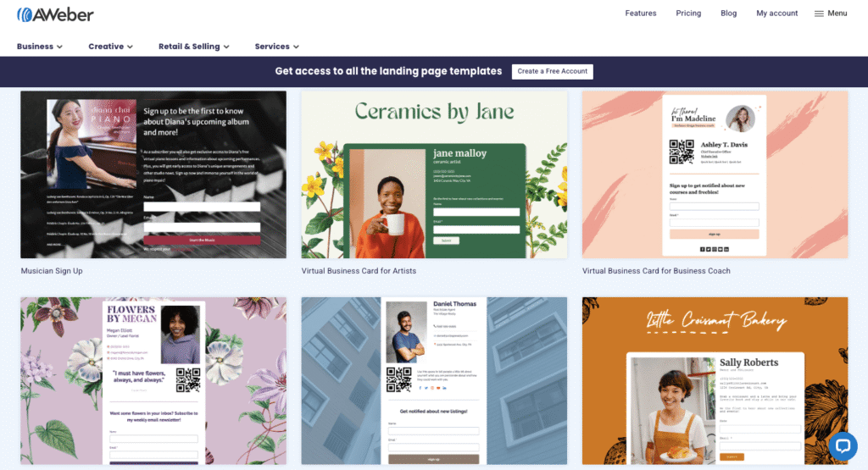
Task: Choose the Flowers by Megan template
Action: (153, 380)
